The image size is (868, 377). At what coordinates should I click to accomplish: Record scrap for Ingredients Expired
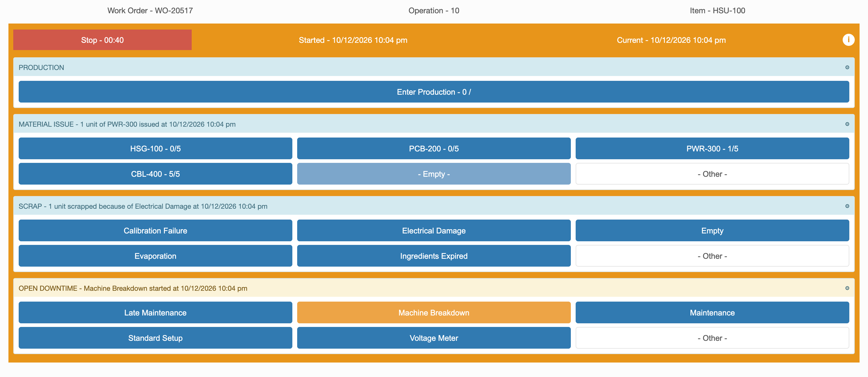[x=434, y=255]
